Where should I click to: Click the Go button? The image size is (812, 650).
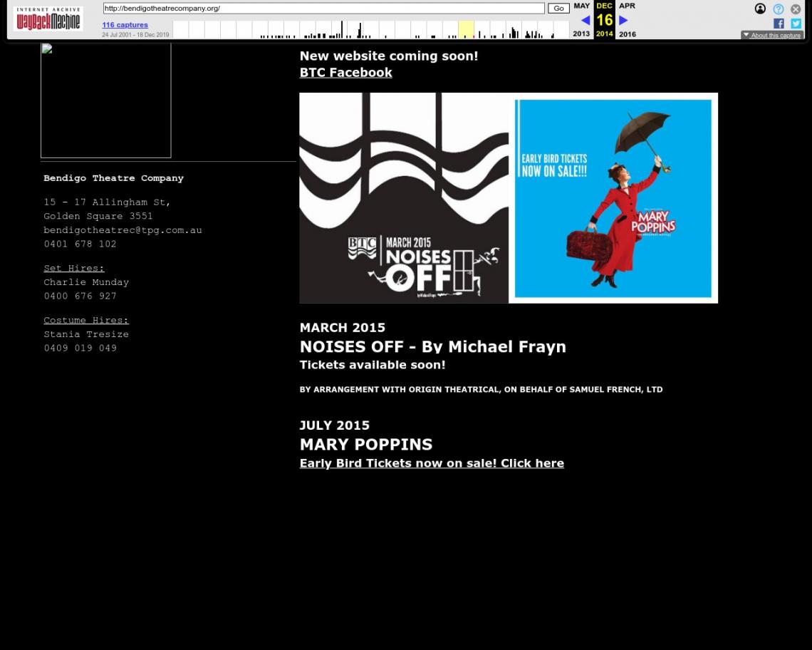[x=558, y=9]
